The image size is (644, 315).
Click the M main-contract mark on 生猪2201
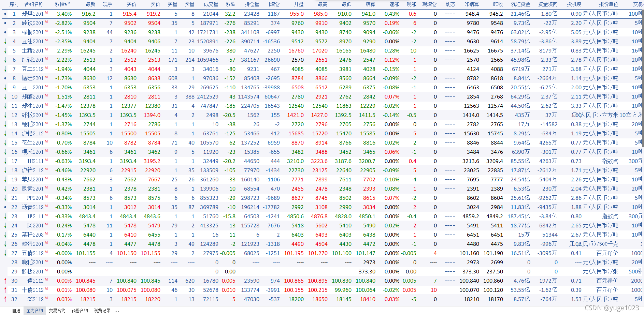coord(46,49)
